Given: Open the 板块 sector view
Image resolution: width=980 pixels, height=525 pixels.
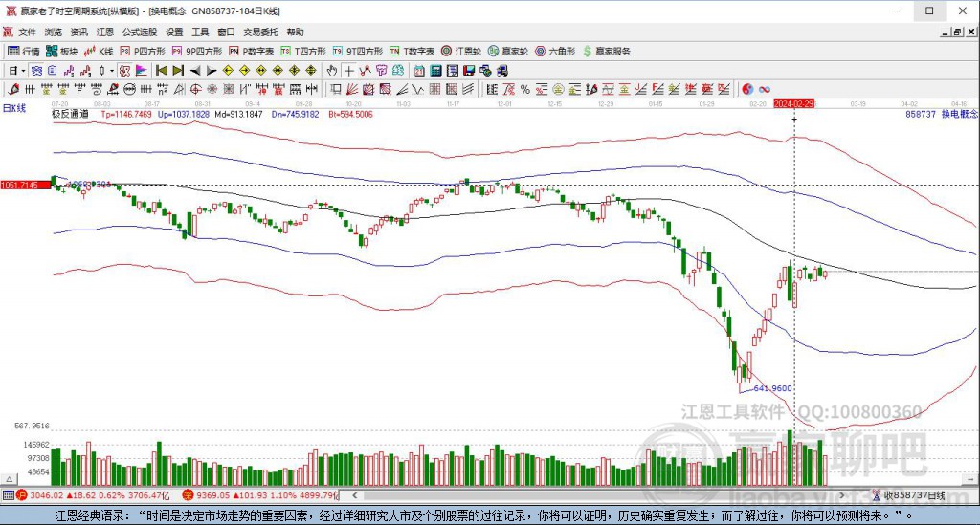Looking at the screenshot, I should (x=62, y=52).
